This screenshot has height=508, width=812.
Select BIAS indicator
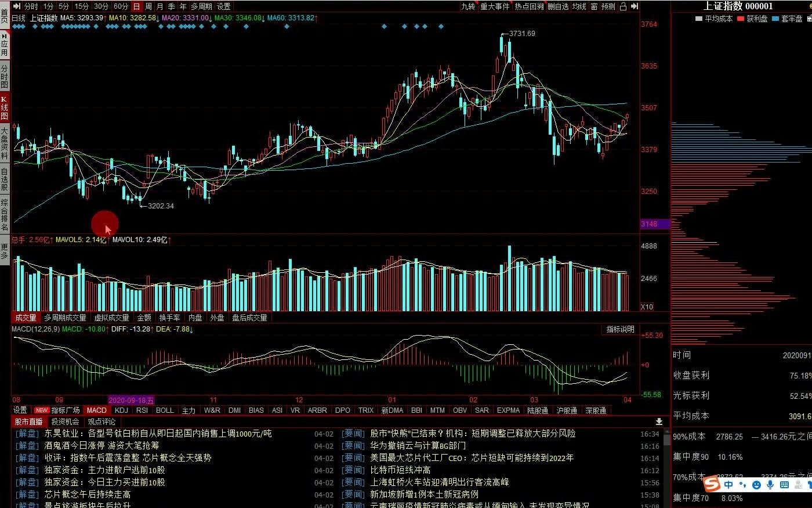coord(256,410)
